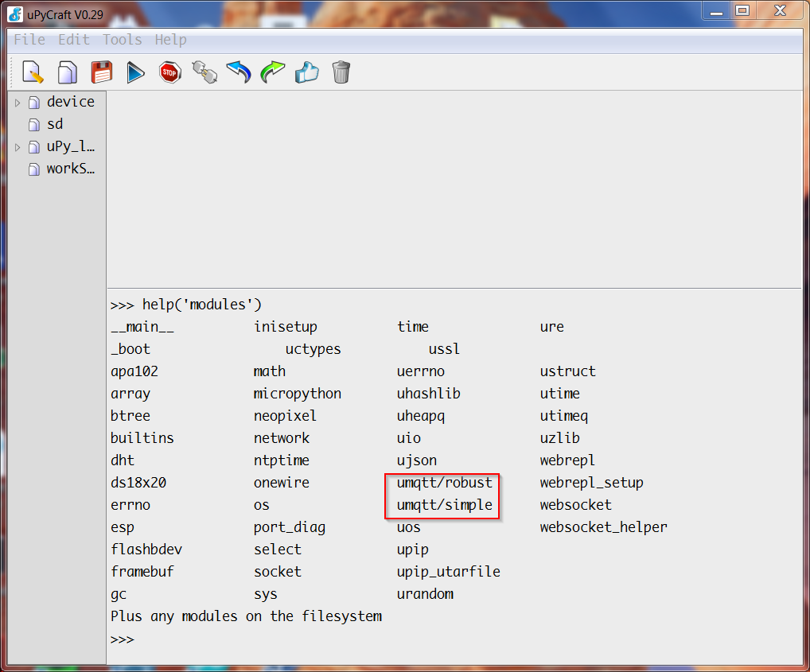Download and run the script
The image size is (810, 672).
click(135, 72)
